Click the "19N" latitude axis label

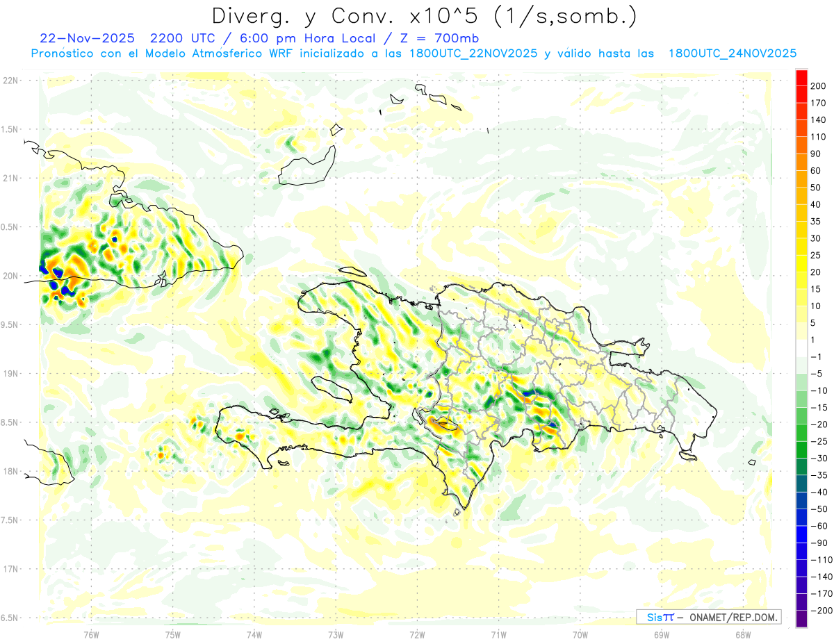[x=10, y=374]
